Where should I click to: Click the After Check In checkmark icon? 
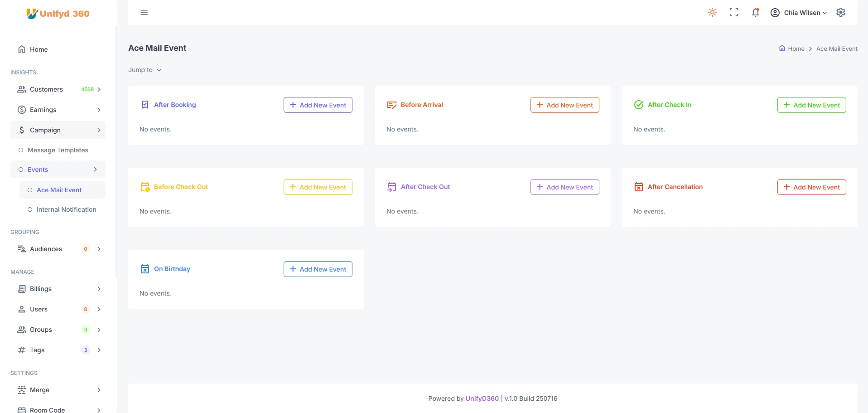coord(639,105)
